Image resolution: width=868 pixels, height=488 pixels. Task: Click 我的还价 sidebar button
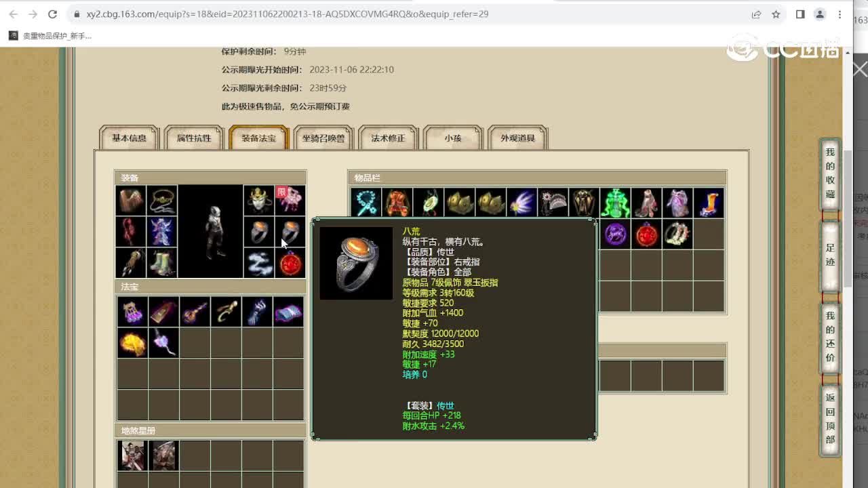[830, 337]
